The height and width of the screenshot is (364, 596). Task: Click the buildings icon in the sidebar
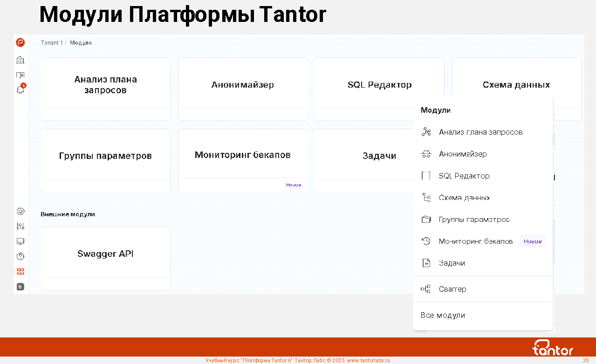[20, 60]
